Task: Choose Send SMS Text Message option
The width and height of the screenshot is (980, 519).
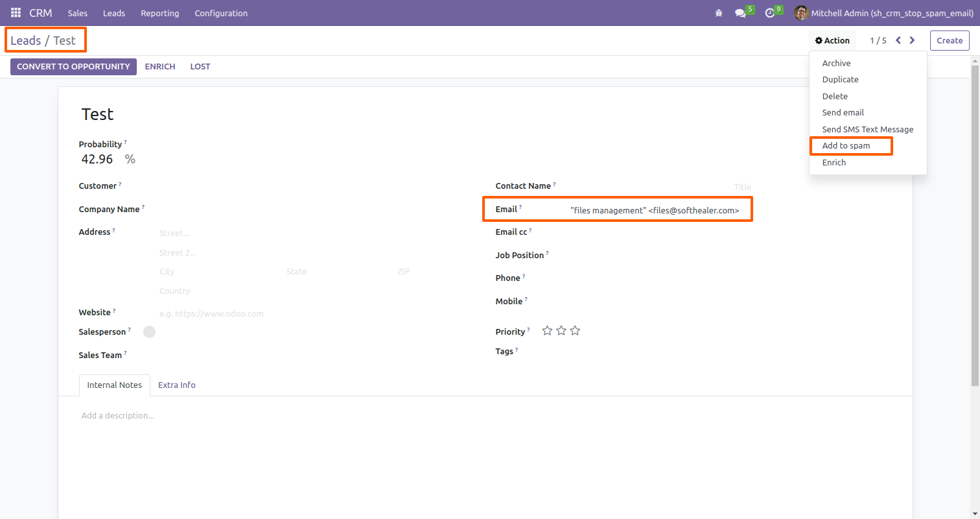Action: point(867,129)
